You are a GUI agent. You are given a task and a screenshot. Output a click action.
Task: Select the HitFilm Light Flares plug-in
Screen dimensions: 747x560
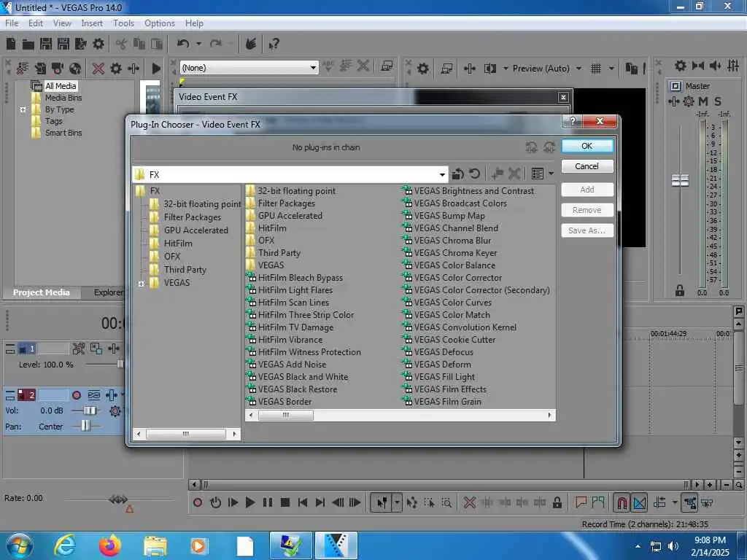(295, 290)
